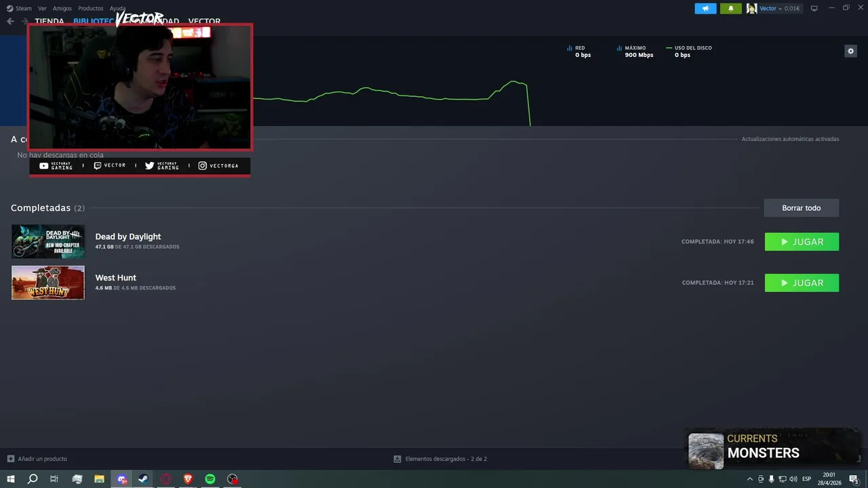Click 'COMPLETADA: HOY 17:21' text
Viewport: 868px width, 488px height.
pos(717,283)
